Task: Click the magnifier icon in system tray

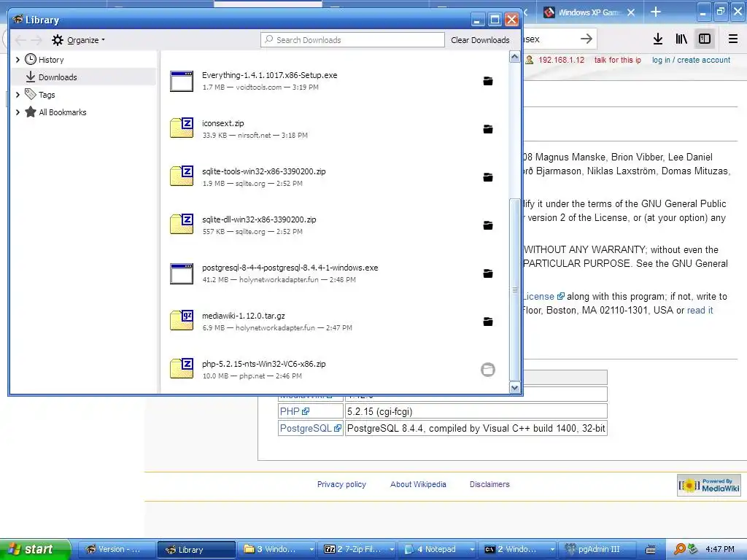Action: (x=680, y=549)
